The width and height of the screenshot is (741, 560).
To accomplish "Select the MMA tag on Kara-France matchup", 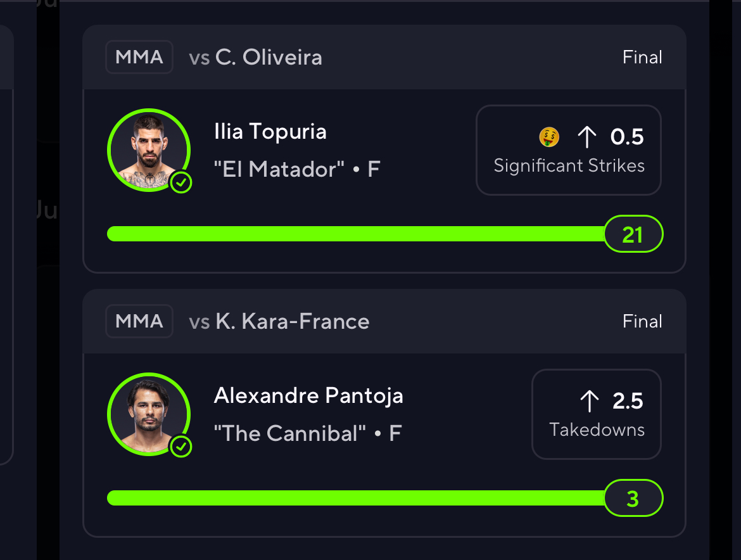I will click(x=139, y=321).
